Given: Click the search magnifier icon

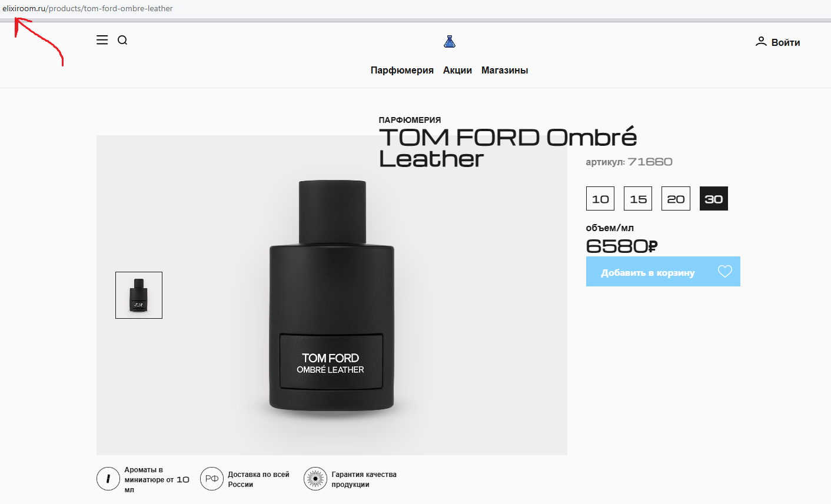Looking at the screenshot, I should pyautogui.click(x=122, y=40).
